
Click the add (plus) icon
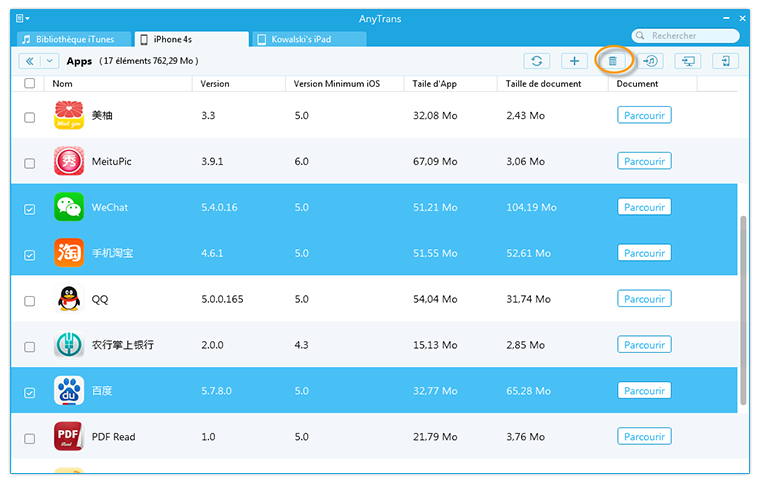tap(574, 61)
